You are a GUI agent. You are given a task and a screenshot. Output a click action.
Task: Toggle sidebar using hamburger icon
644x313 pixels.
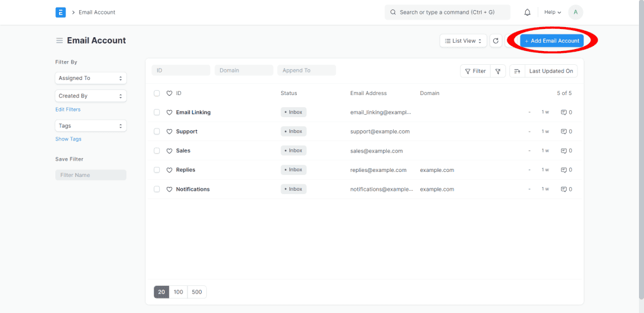(59, 41)
